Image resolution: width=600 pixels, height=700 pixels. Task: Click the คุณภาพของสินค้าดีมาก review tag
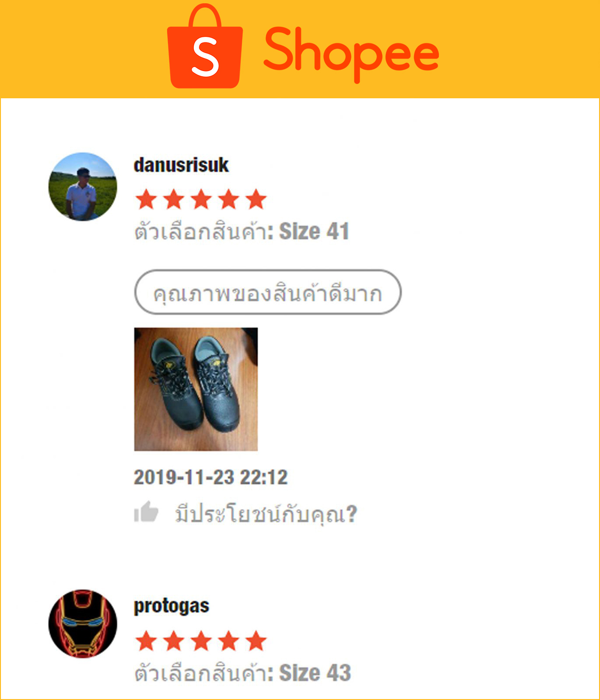[x=268, y=293]
